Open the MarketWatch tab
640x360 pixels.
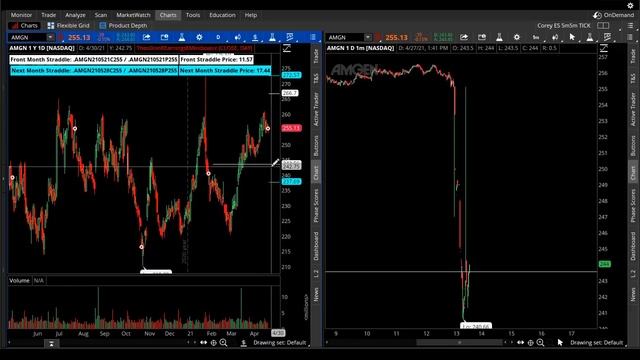pos(133,15)
